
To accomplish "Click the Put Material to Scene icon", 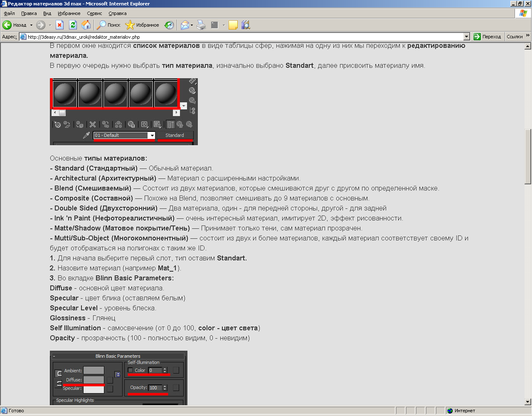I will pos(67,124).
